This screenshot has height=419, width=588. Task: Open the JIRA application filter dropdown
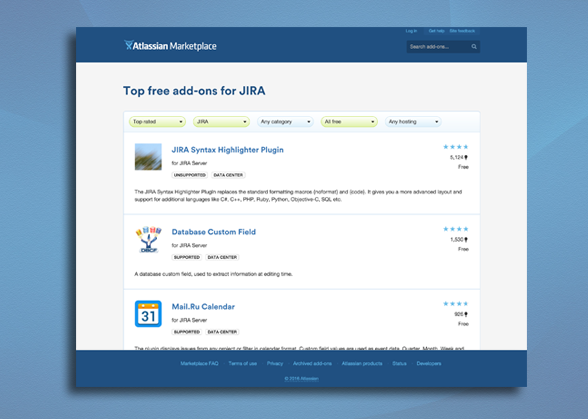(x=221, y=122)
